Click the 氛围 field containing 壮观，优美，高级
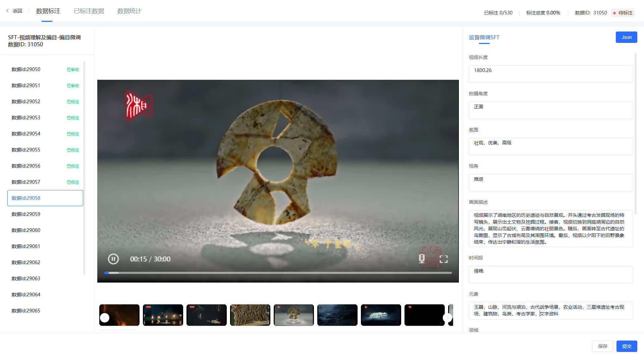The image size is (644, 362). [551, 146]
